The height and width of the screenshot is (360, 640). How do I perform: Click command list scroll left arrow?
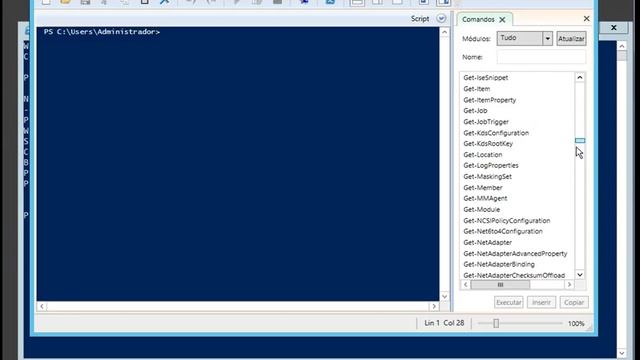tap(465, 284)
